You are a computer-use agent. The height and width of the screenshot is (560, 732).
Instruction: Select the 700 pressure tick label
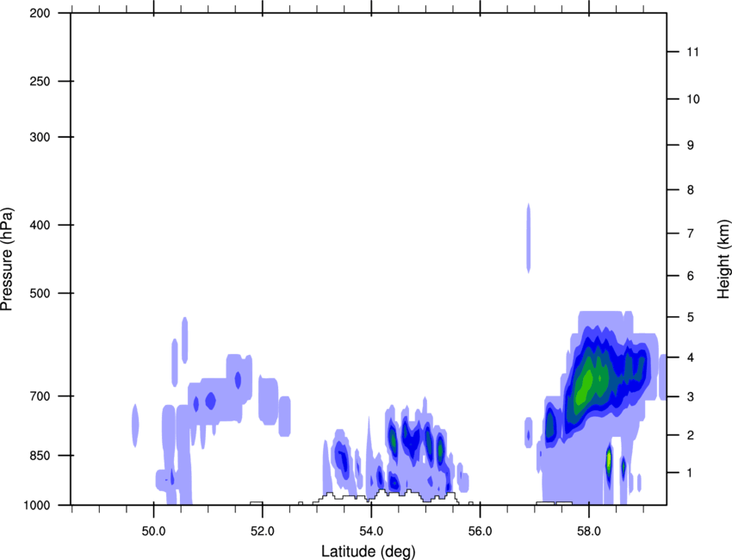40,396
